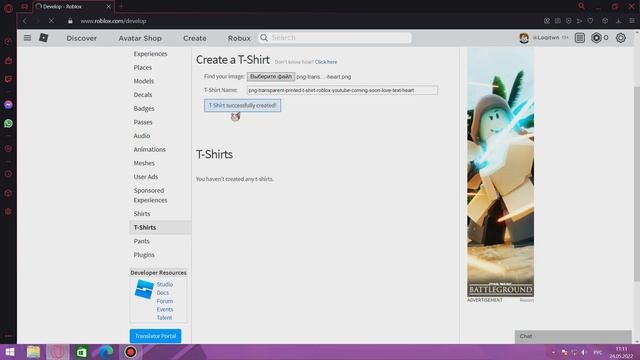Viewport: 640px width, 360px height.
Task: Select Badges in the left sidebar
Action: click(x=144, y=109)
